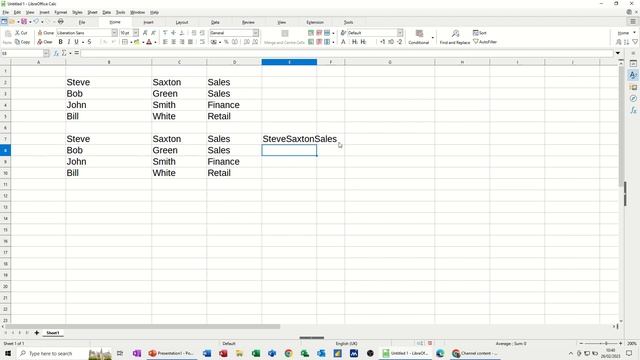
Task: Click the Conditional formatting button
Action: [x=419, y=37]
